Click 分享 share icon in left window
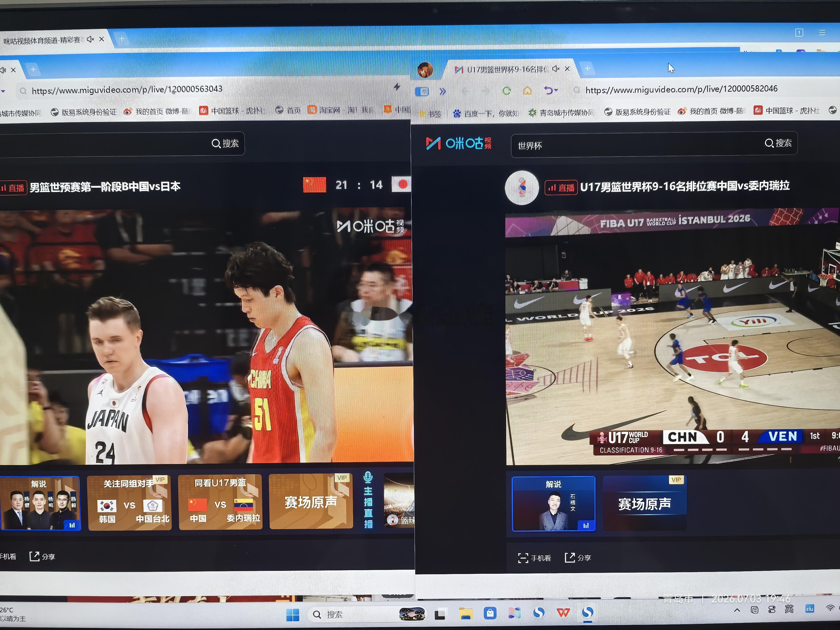Image resolution: width=840 pixels, height=630 pixels. 42,556
